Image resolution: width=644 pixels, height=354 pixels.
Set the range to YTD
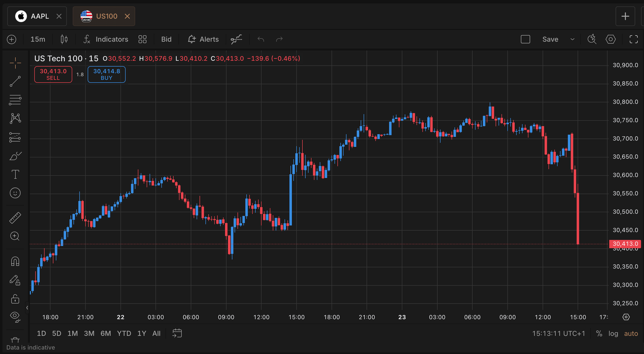click(124, 333)
